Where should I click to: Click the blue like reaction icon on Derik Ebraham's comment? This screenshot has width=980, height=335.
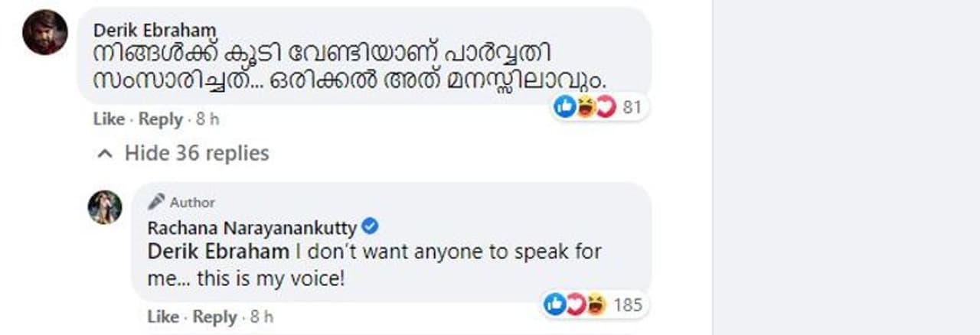coord(564,108)
